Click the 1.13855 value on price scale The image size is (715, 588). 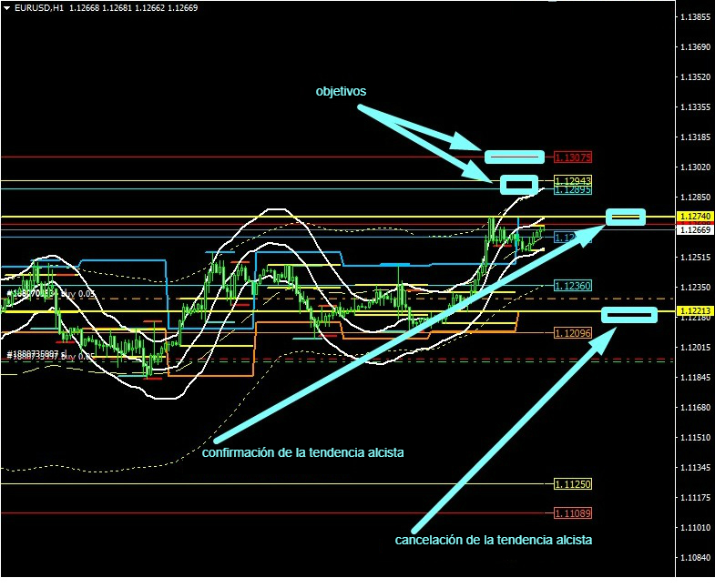coord(695,17)
